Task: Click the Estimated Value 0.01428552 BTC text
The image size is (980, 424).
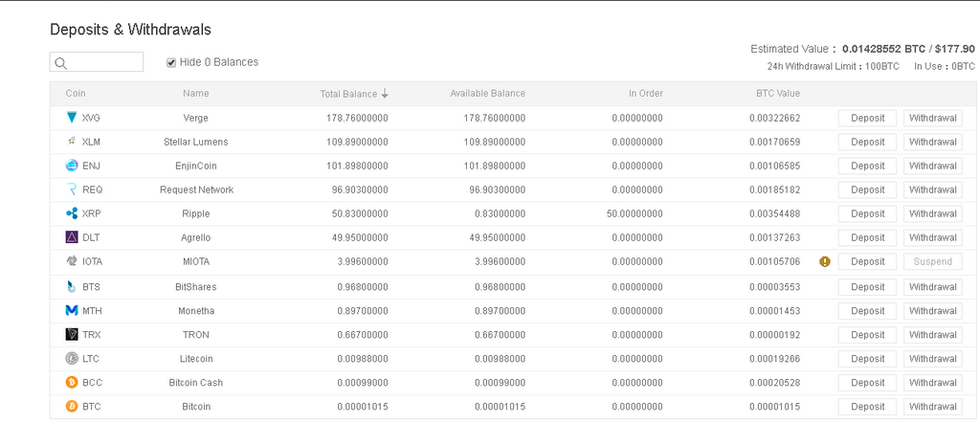Action: 883,49
